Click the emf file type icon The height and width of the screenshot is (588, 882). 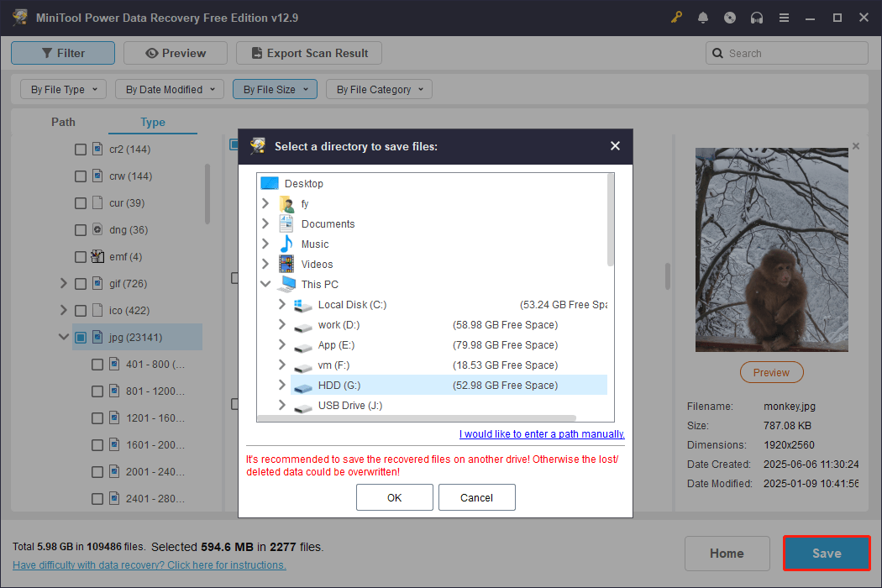[x=97, y=256]
